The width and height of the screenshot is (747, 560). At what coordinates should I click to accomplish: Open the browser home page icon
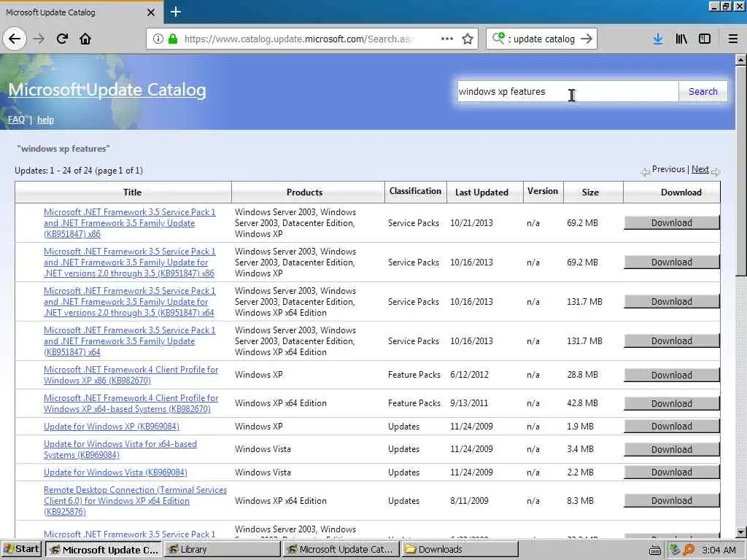click(85, 39)
